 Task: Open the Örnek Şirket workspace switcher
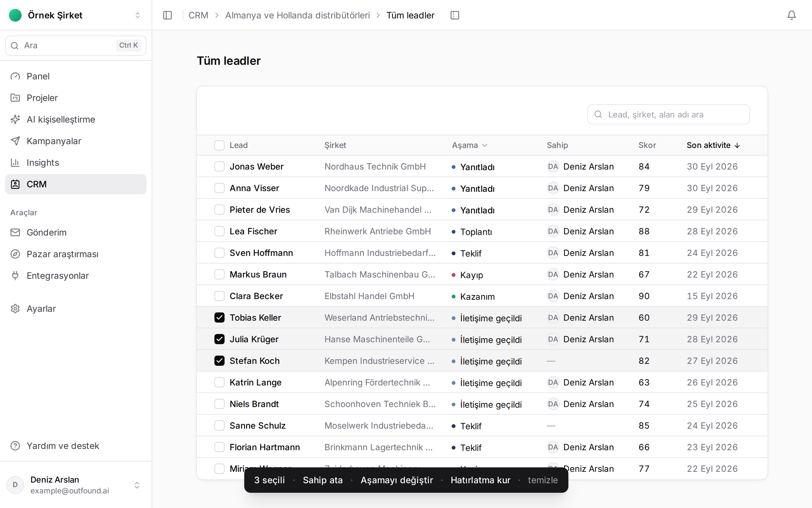click(76, 15)
